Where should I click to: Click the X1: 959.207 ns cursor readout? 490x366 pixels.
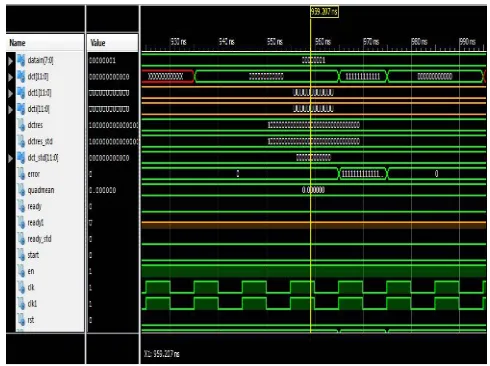[162, 354]
